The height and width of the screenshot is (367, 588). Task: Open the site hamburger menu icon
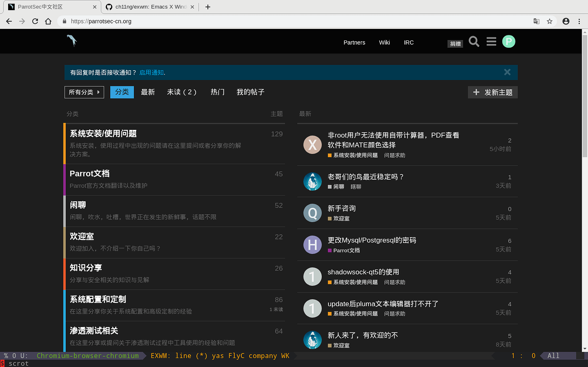point(491,41)
